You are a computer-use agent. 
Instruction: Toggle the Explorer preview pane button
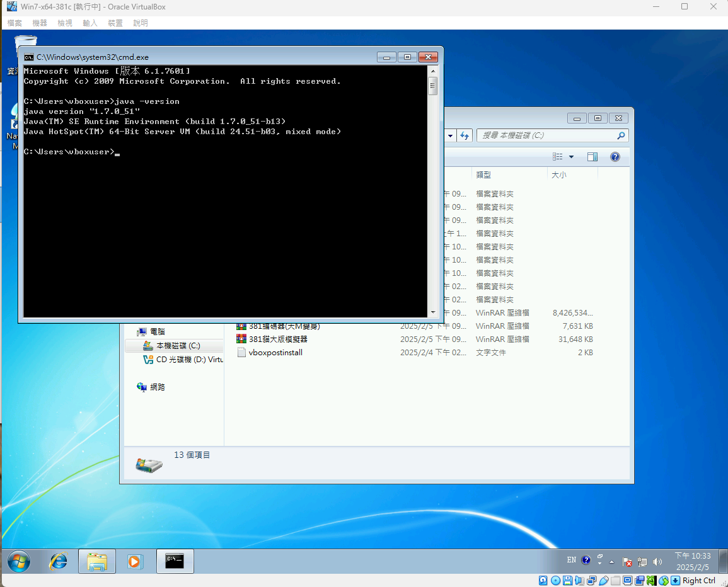coord(592,157)
